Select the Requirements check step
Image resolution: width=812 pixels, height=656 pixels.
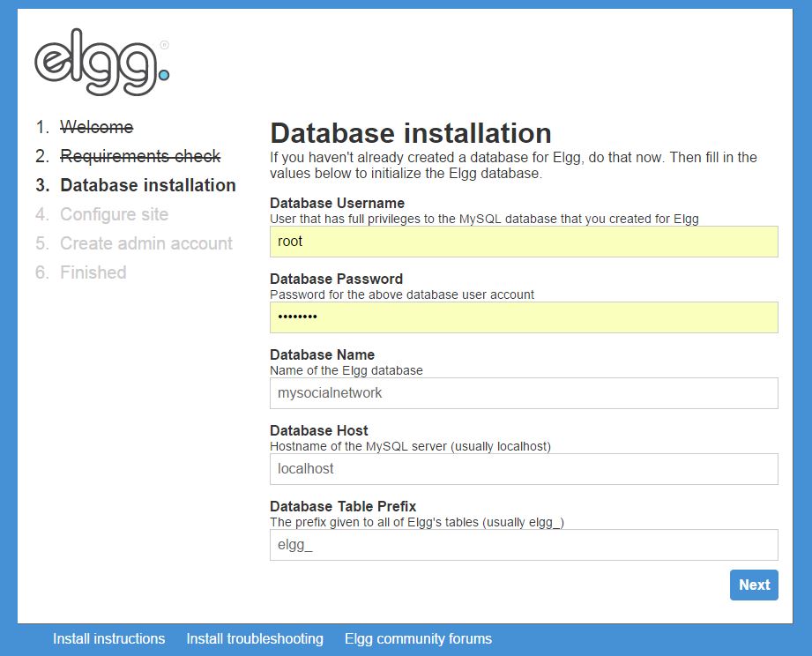tap(140, 156)
